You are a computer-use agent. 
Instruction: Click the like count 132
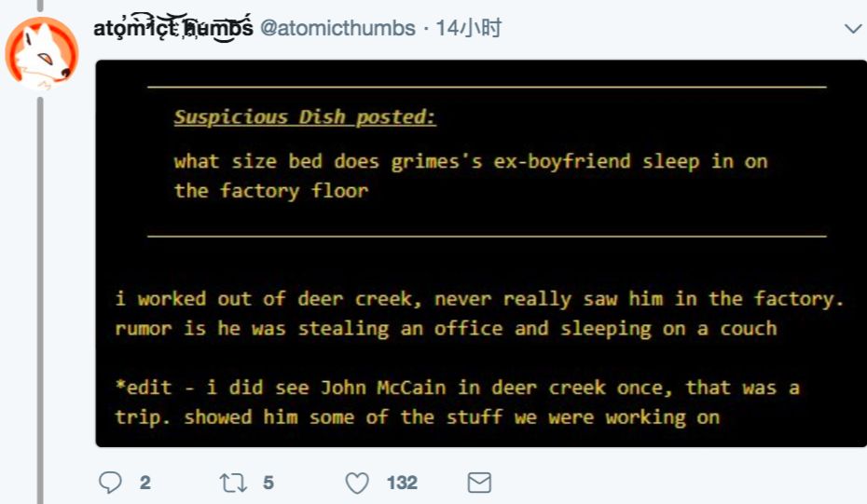402,483
